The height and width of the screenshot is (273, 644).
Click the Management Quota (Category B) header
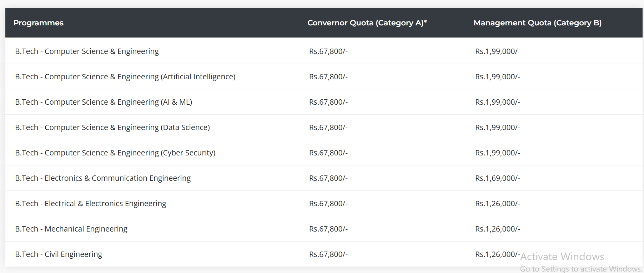pyautogui.click(x=537, y=23)
